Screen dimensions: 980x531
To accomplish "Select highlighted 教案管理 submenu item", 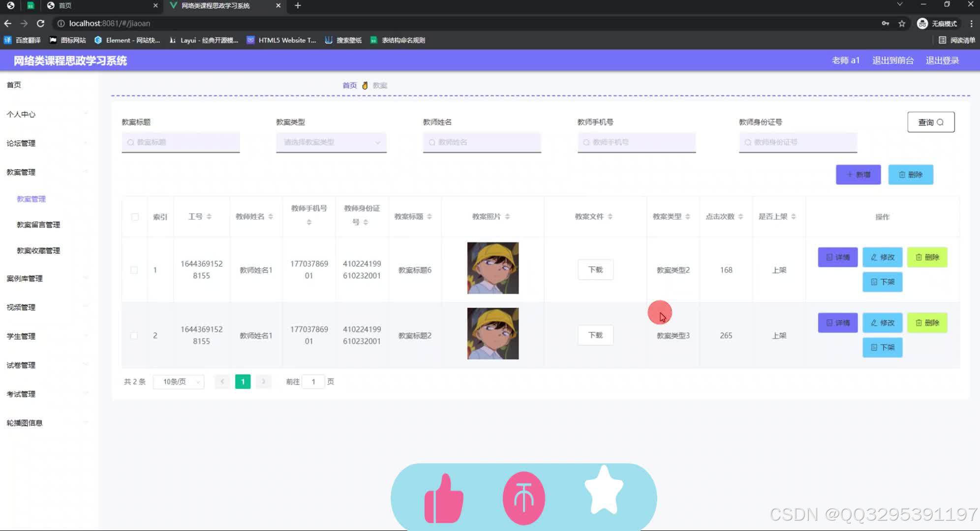I will coord(31,199).
